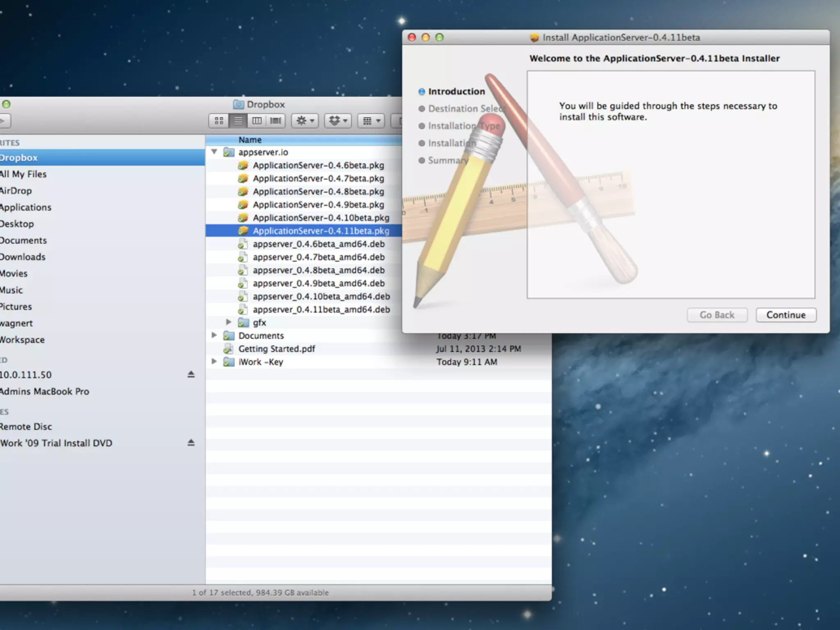Select the Summary installer step
Screen dimensions: 840x630
coord(443,160)
